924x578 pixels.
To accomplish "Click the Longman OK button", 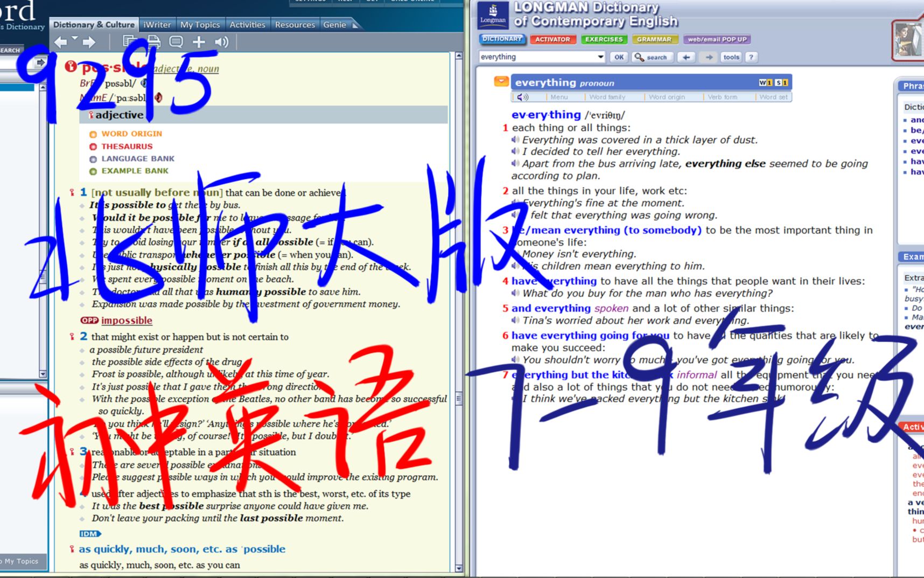I will pyautogui.click(x=619, y=57).
